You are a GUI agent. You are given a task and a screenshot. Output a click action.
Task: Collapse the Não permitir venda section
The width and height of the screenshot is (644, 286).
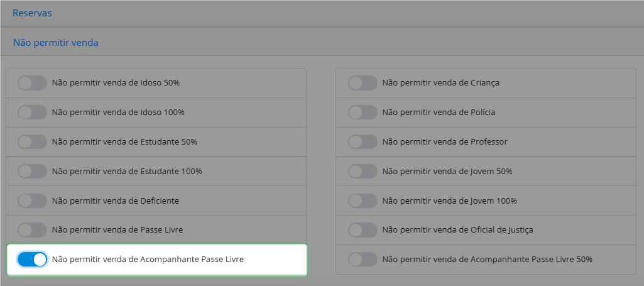pos(56,43)
